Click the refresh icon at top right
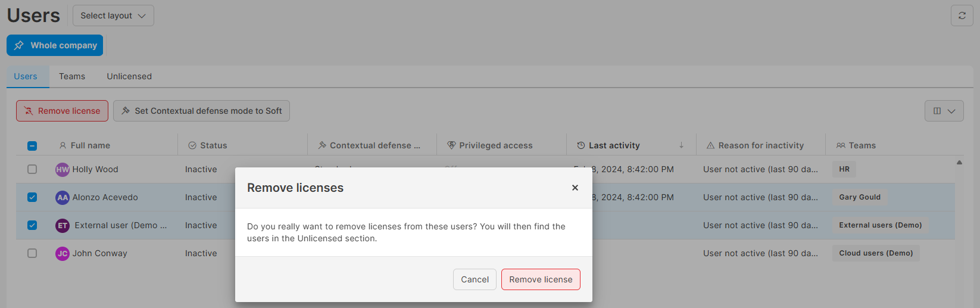This screenshot has height=308, width=980. 962,15
